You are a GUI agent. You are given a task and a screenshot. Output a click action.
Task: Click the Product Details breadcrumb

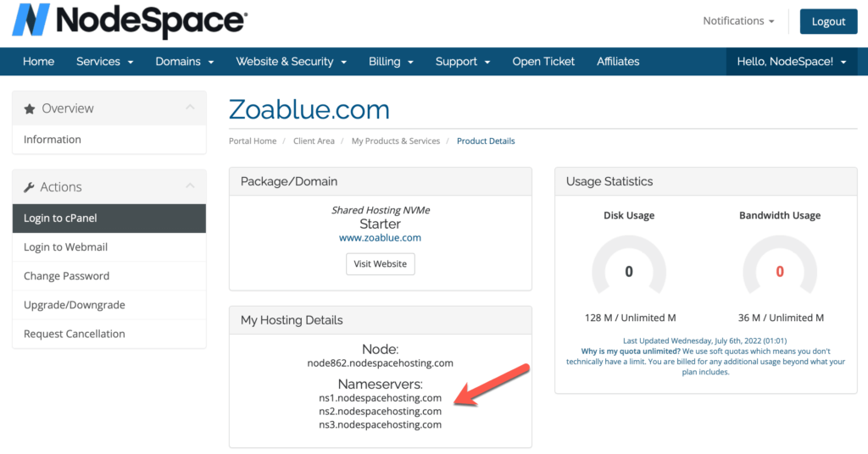click(x=486, y=141)
